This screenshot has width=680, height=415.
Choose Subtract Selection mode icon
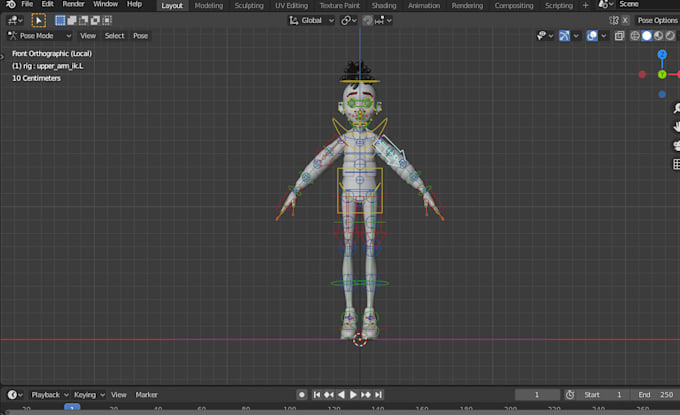point(84,20)
